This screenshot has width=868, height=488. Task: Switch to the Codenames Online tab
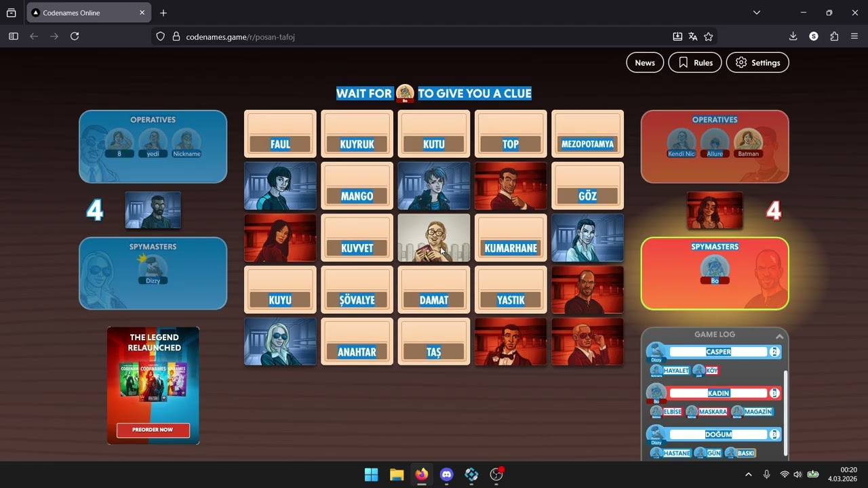coord(89,13)
